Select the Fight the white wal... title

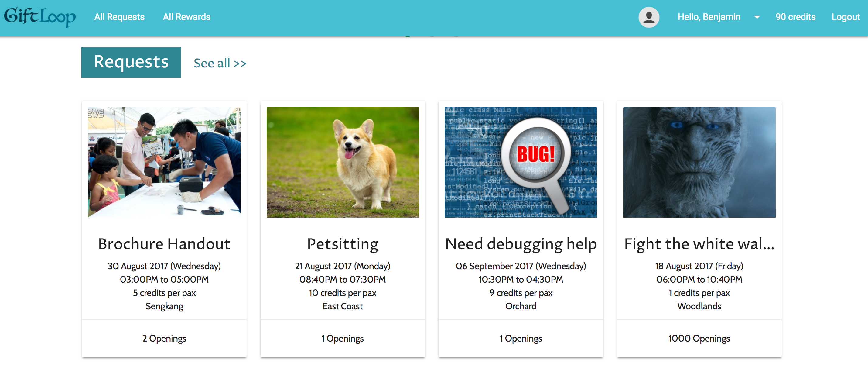click(699, 244)
